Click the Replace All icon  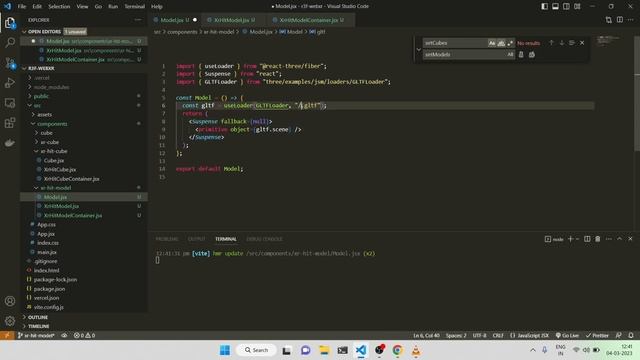tap(532, 54)
